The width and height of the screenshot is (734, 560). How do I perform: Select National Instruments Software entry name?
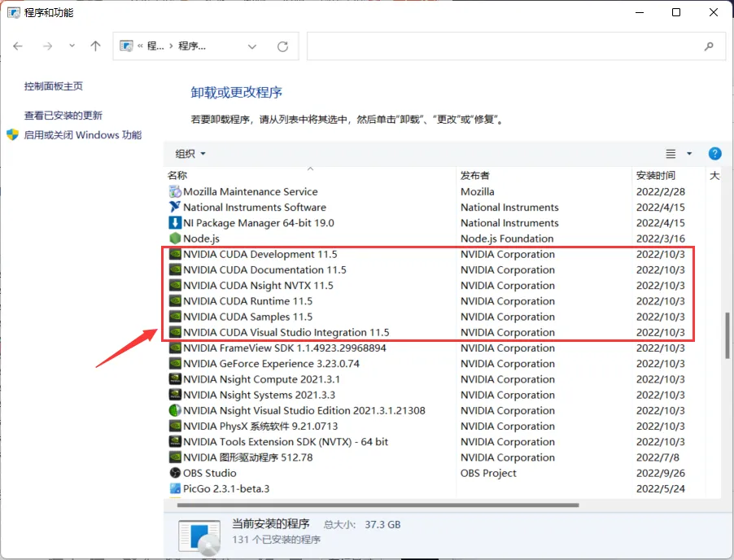tap(255, 207)
